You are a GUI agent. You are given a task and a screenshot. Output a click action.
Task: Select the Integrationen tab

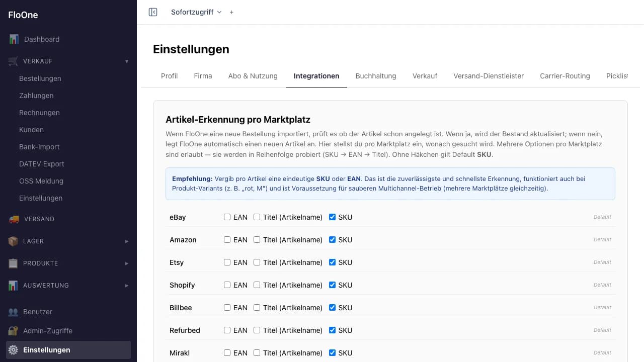coord(316,76)
